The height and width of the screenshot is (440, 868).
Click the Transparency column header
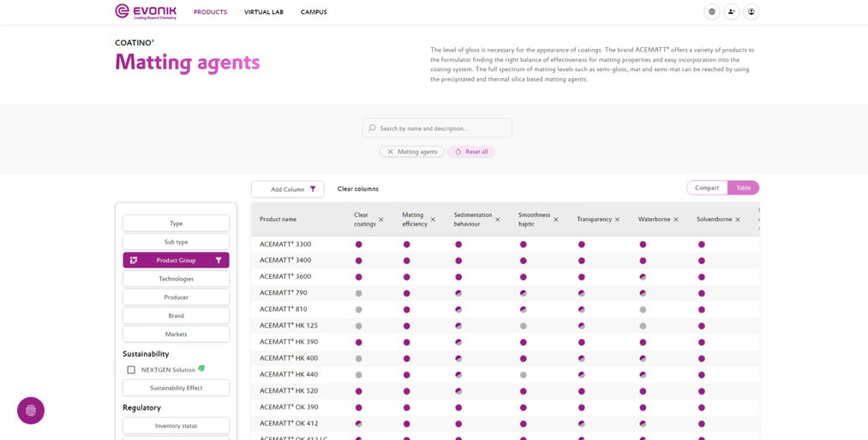[594, 220]
